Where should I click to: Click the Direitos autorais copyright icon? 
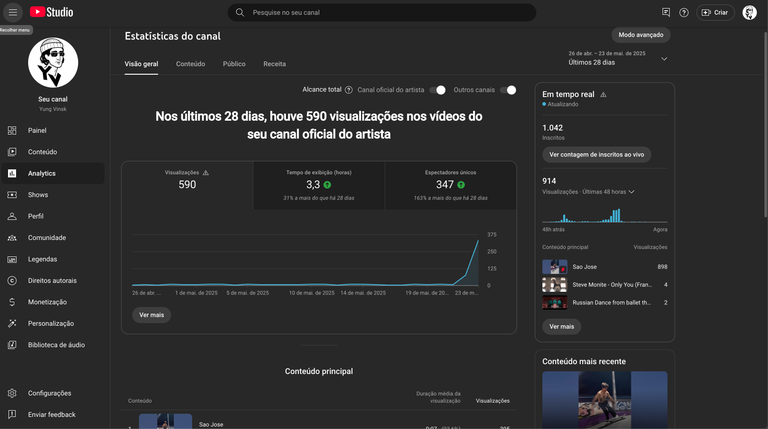coord(12,281)
